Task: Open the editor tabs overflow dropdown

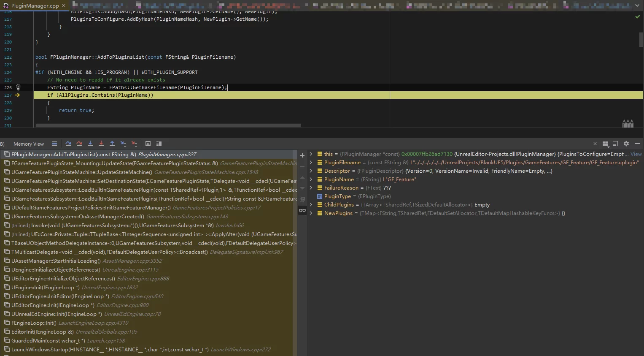Action: (637, 5)
